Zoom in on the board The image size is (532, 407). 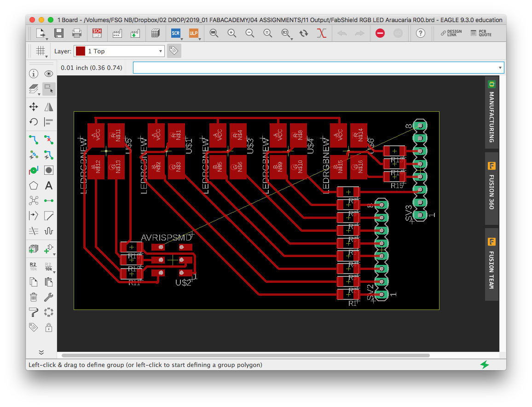tap(232, 33)
